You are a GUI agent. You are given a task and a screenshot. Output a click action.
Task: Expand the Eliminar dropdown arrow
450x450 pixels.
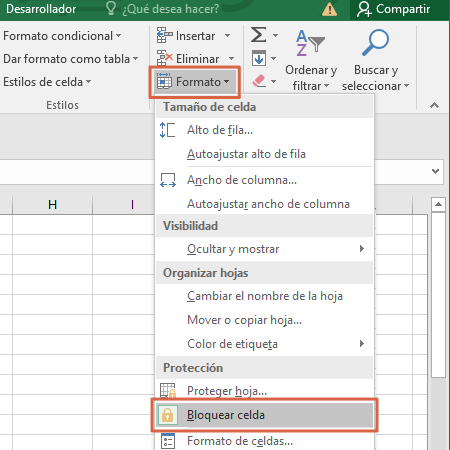click(231, 59)
